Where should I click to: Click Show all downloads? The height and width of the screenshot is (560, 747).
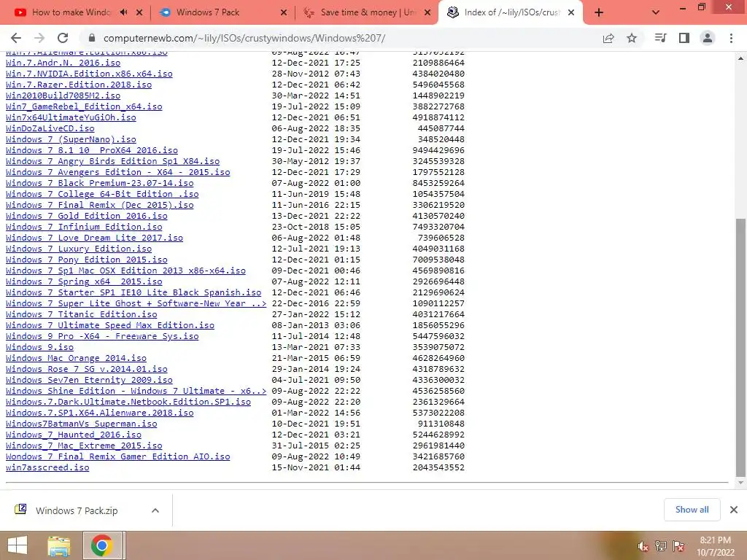[692, 510]
